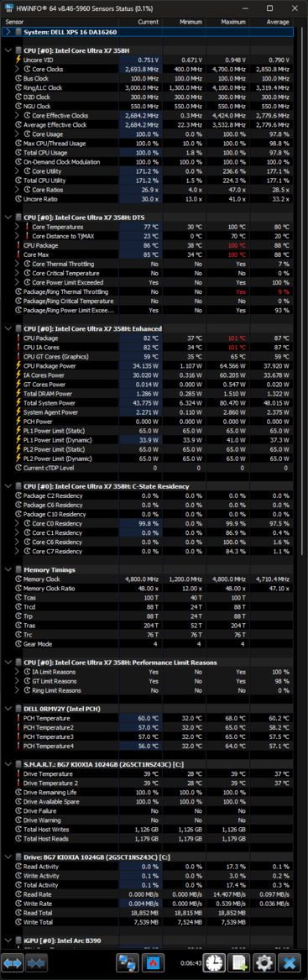Click the vertical scrollbar thumb
Screen dimensions: 308x980
(x=302, y=291)
